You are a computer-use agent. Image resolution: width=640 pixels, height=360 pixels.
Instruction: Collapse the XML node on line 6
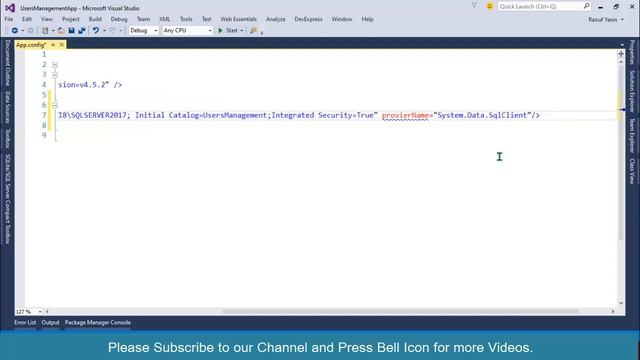[x=55, y=105]
